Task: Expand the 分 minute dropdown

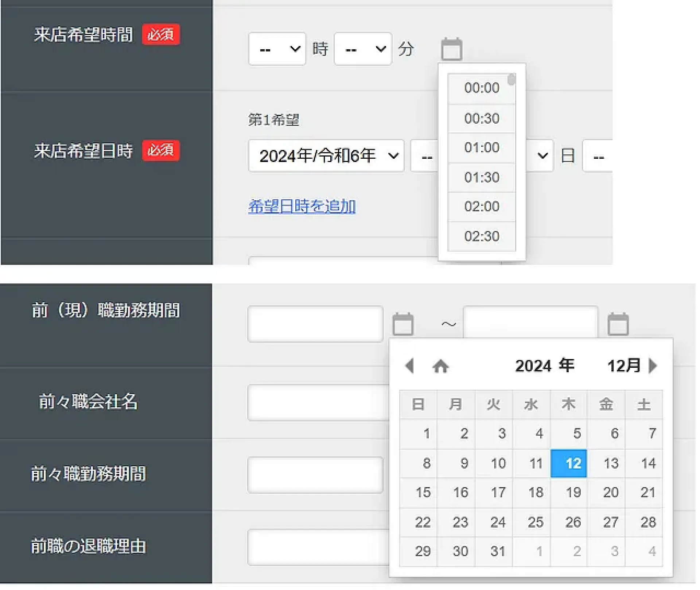Action: [x=363, y=49]
